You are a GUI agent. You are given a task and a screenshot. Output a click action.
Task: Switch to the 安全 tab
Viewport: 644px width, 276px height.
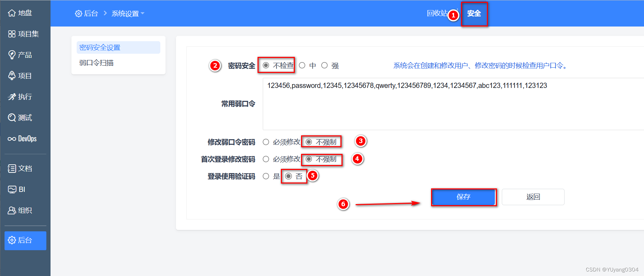click(x=474, y=14)
